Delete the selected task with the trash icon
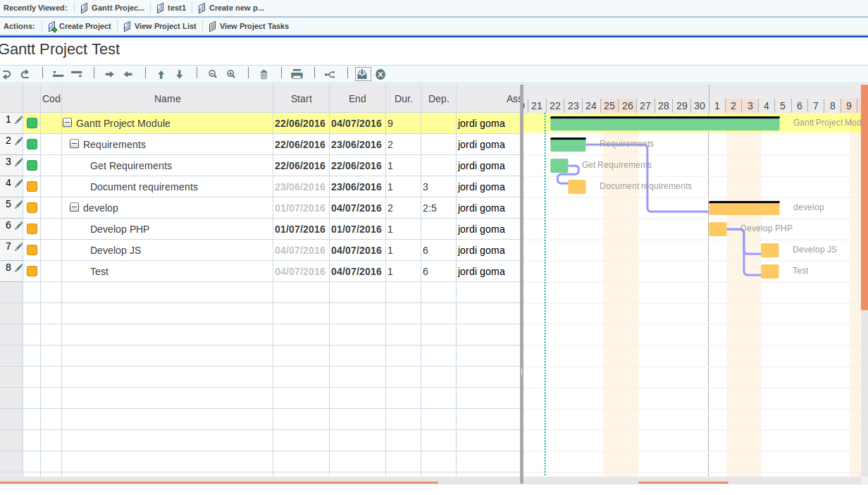This screenshot has height=495, width=868. [264, 74]
